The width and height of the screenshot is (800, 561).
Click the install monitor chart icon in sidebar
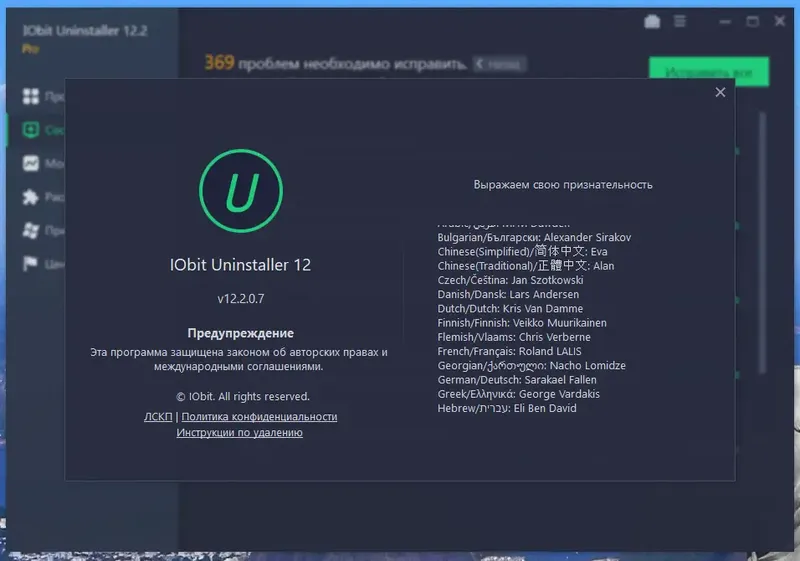[x=31, y=163]
